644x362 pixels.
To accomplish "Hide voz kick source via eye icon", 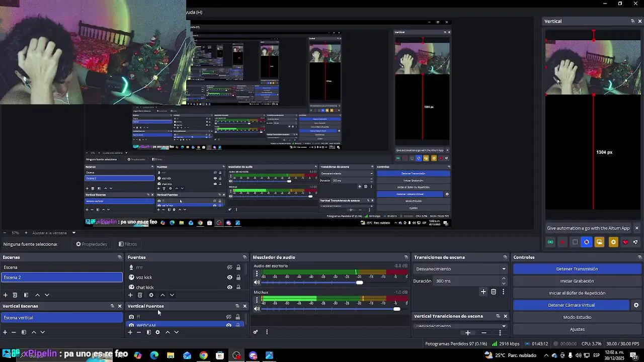I will click(229, 278).
